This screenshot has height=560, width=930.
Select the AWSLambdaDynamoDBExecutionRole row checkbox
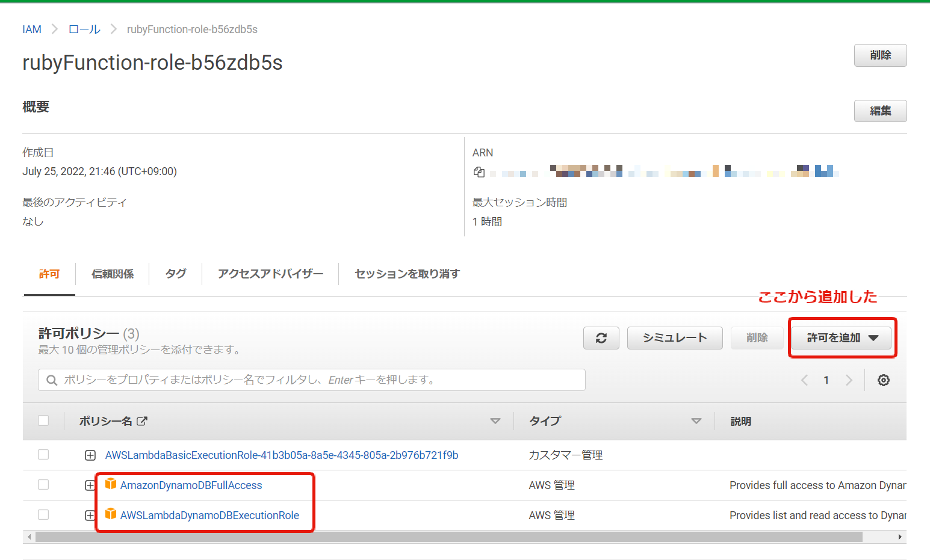point(43,515)
